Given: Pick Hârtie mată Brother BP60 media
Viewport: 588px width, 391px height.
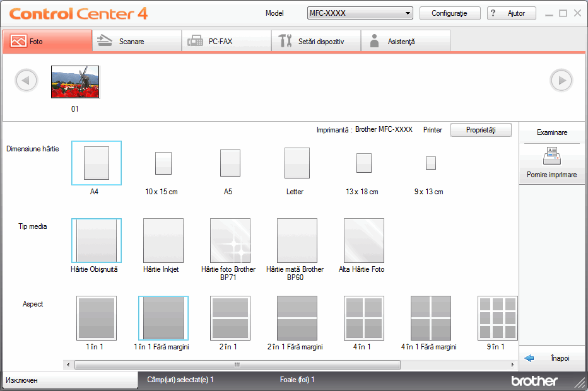Looking at the screenshot, I should (297, 241).
